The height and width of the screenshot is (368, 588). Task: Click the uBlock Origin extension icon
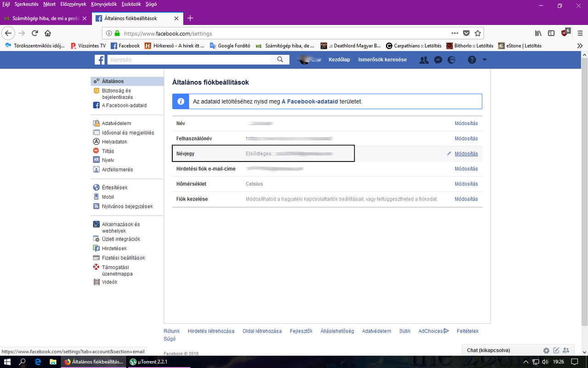click(565, 33)
